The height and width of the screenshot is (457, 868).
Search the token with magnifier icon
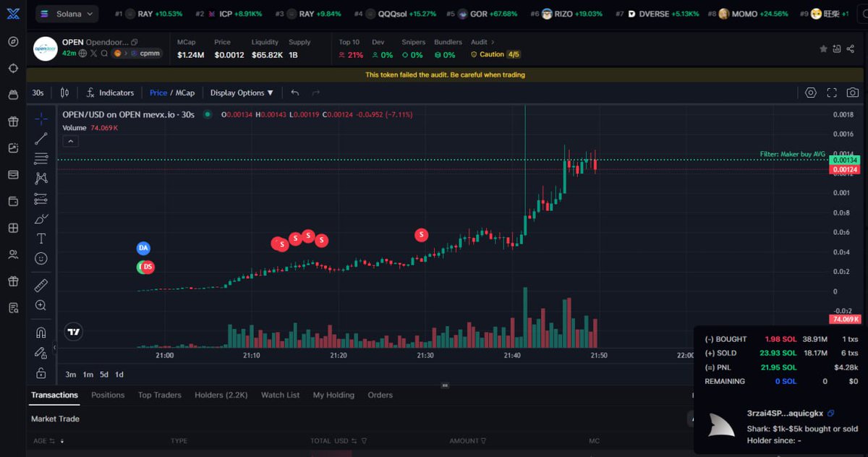pos(104,53)
